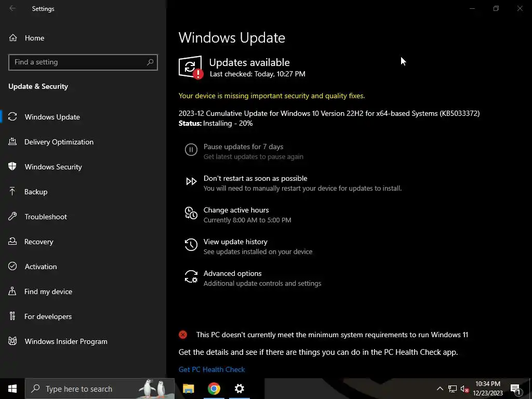Image resolution: width=532 pixels, height=399 pixels.
Task: Click the Recovery sidebar icon
Action: [12, 242]
